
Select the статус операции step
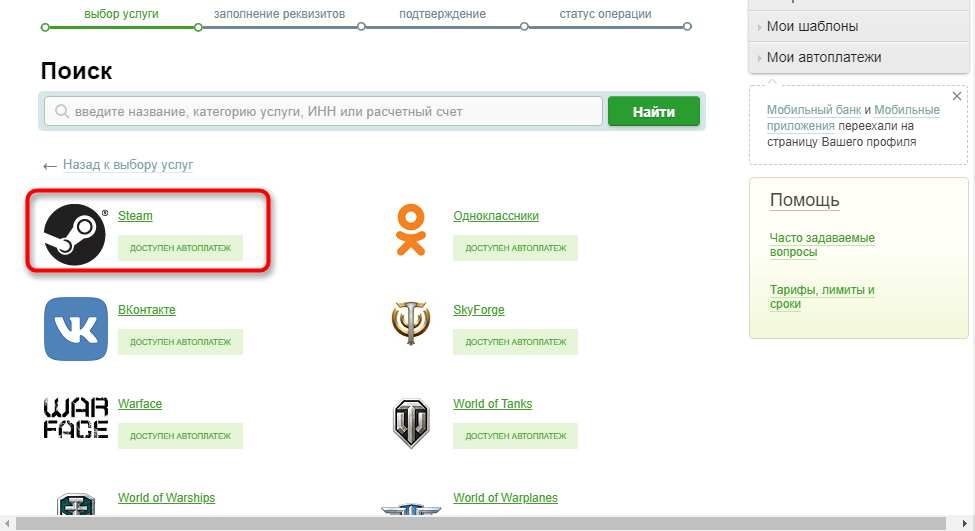pyautogui.click(x=605, y=14)
